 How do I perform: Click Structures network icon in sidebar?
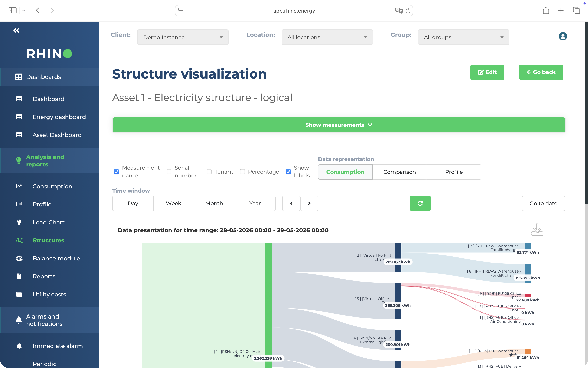pos(19,240)
